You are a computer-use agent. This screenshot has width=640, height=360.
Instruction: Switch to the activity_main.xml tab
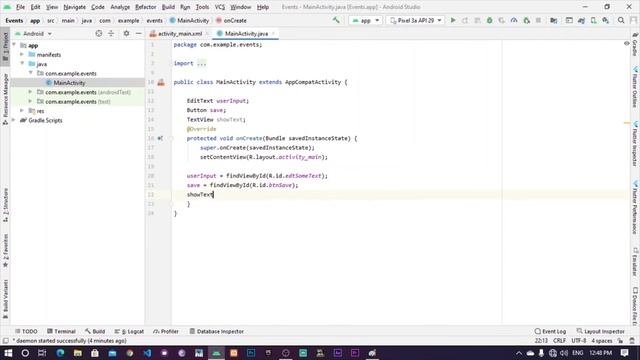pyautogui.click(x=180, y=33)
